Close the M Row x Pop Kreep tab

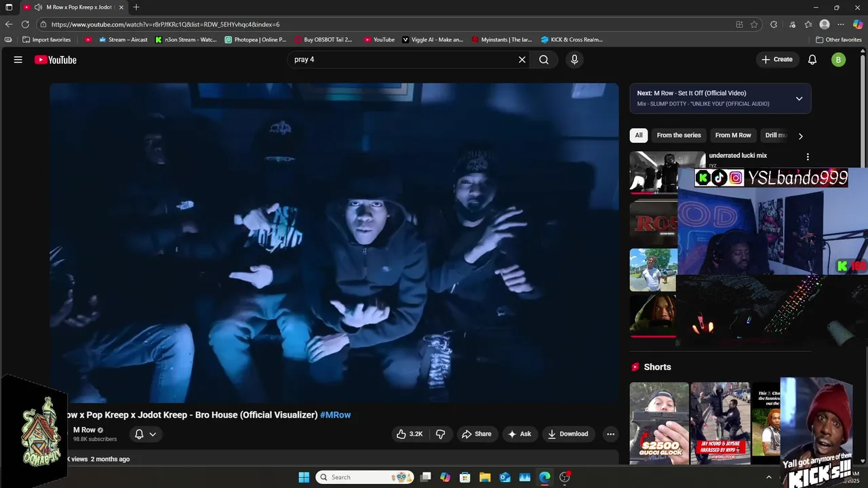pyautogui.click(x=121, y=7)
